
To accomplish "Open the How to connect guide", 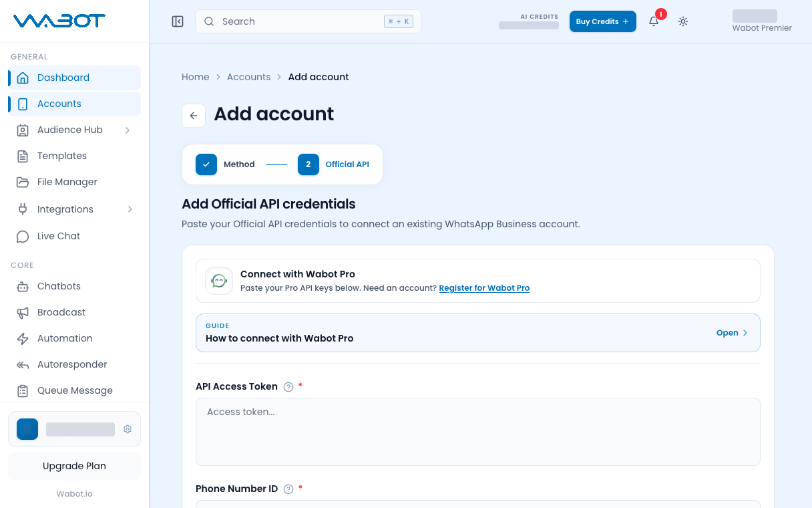I will (x=478, y=333).
